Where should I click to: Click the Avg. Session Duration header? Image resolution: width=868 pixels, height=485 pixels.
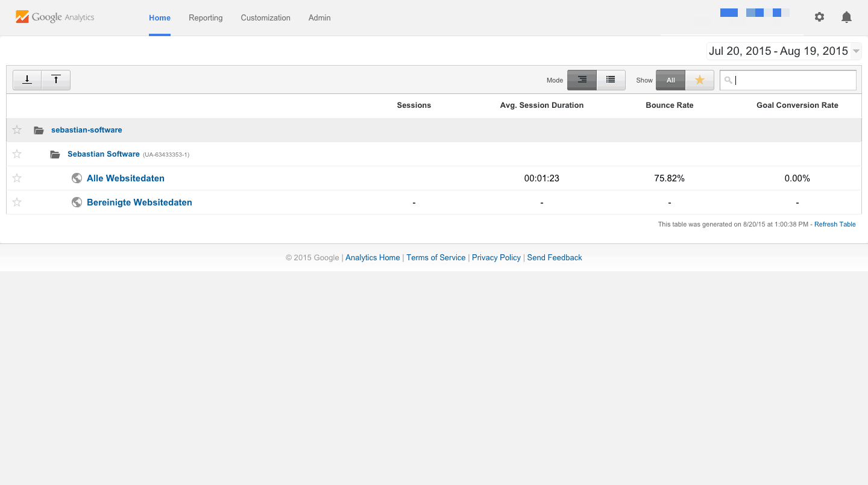(x=542, y=105)
